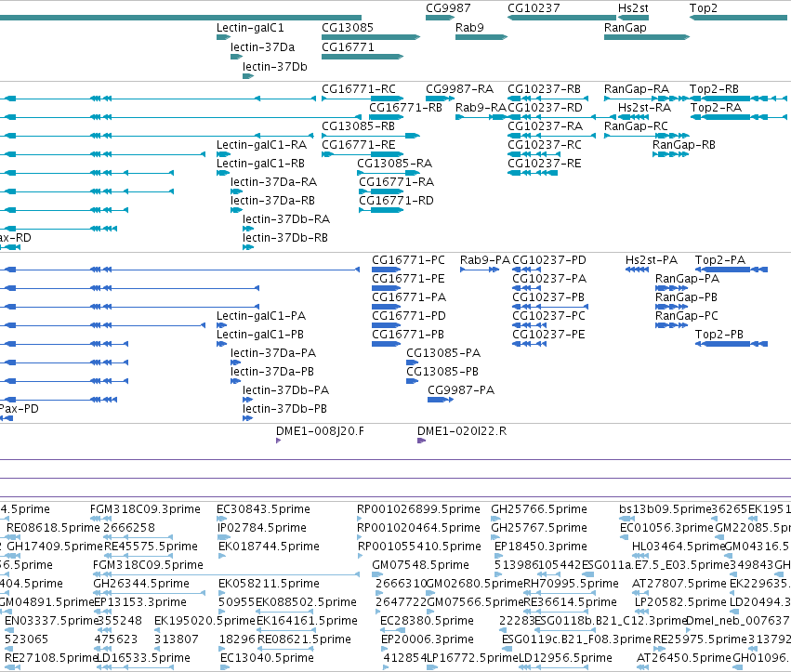Select the DME1-020I22.R feature label
The image size is (791, 672).
[462, 432]
